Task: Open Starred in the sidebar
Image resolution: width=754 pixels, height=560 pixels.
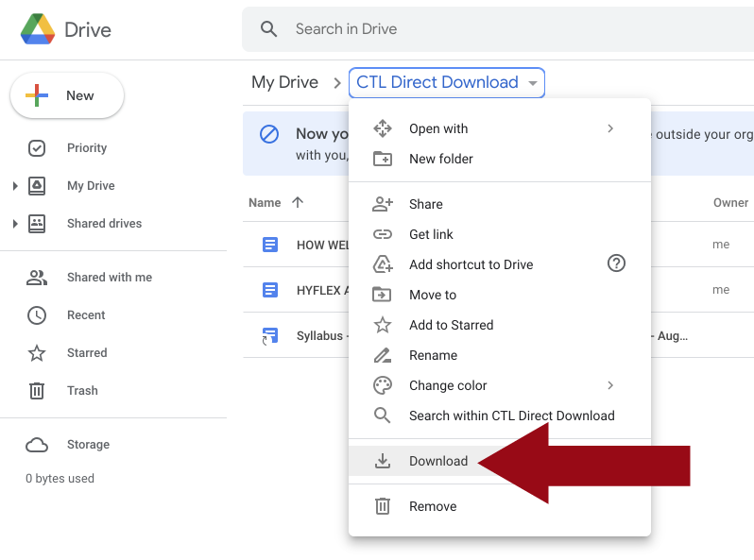Action: [87, 353]
